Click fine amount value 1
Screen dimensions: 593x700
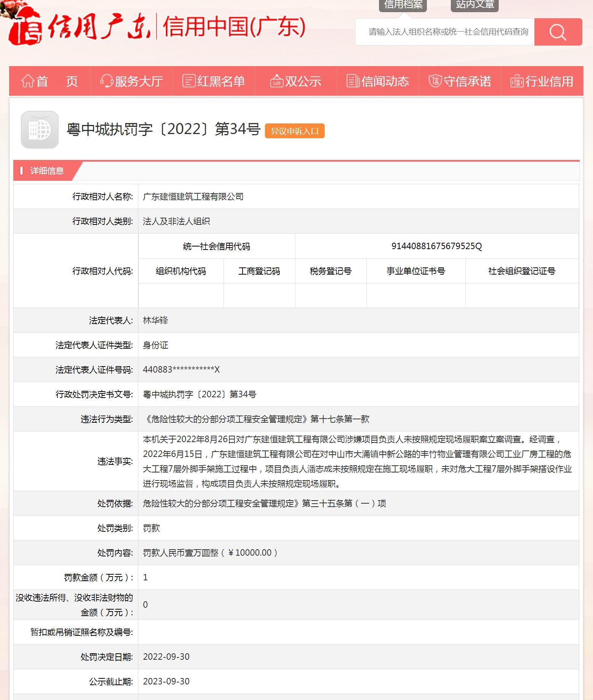(145, 578)
